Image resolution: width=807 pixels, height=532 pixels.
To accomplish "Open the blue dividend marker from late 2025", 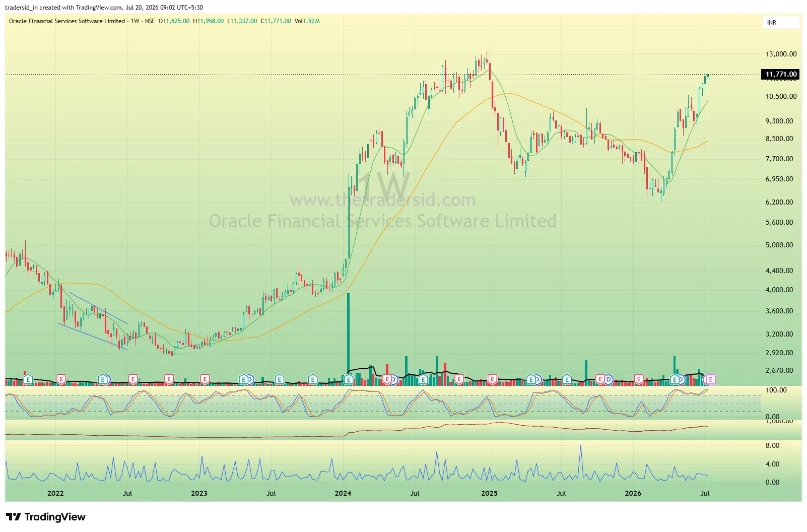I will [609, 379].
